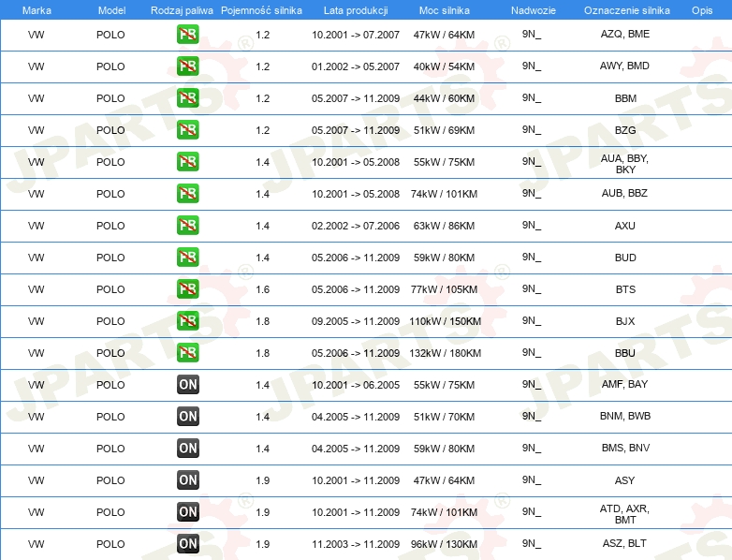Click power value 63kW / 86KM

(x=444, y=226)
